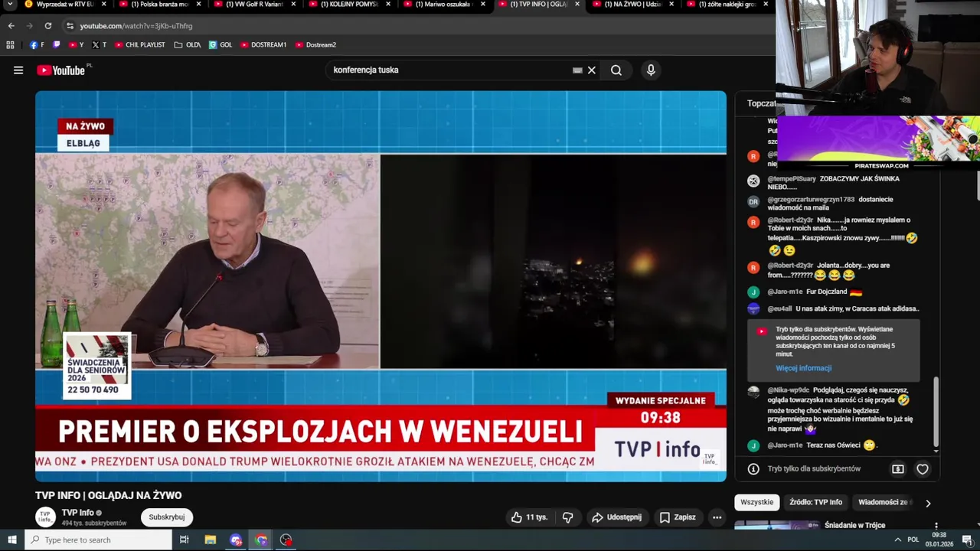Click the live chat scrollbar

936,413
